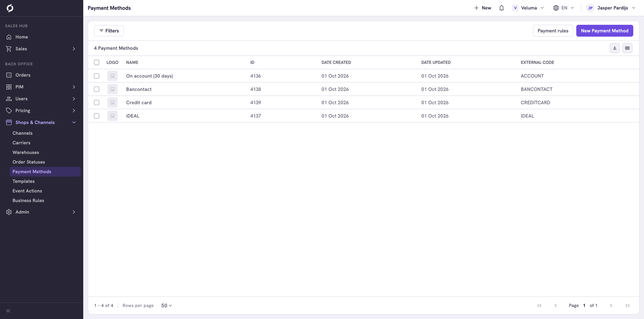Expand the Admin menu chevron
Screen dimensions: 644x319
(x=74, y=212)
